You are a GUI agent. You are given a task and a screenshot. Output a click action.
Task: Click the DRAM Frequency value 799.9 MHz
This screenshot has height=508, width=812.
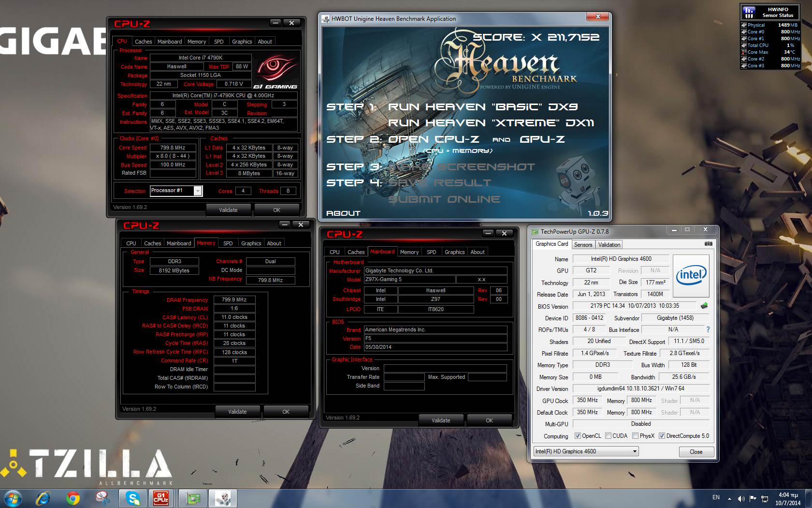[x=234, y=300]
